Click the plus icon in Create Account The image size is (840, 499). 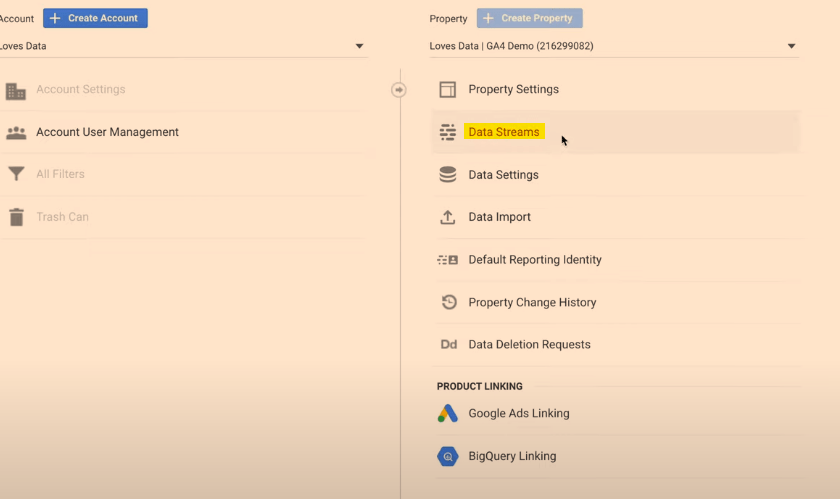click(x=55, y=18)
